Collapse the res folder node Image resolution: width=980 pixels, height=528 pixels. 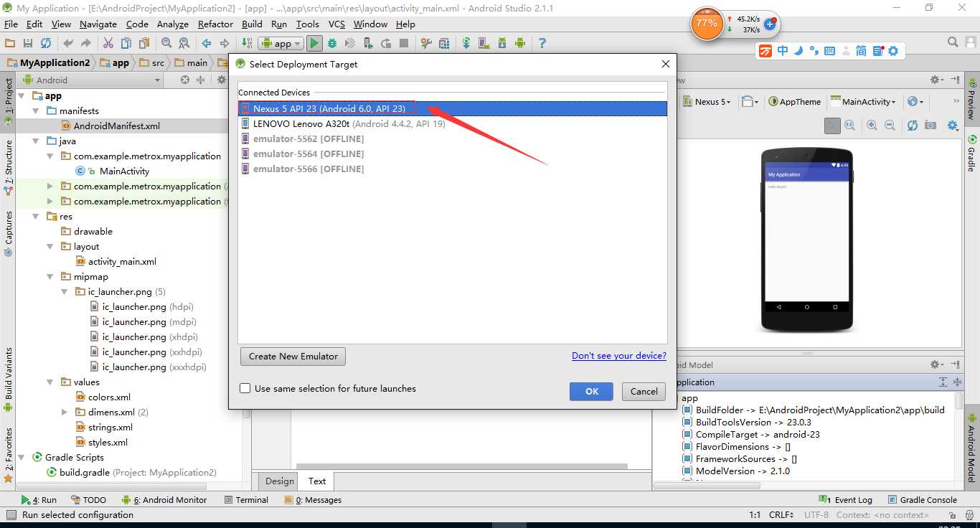point(36,216)
